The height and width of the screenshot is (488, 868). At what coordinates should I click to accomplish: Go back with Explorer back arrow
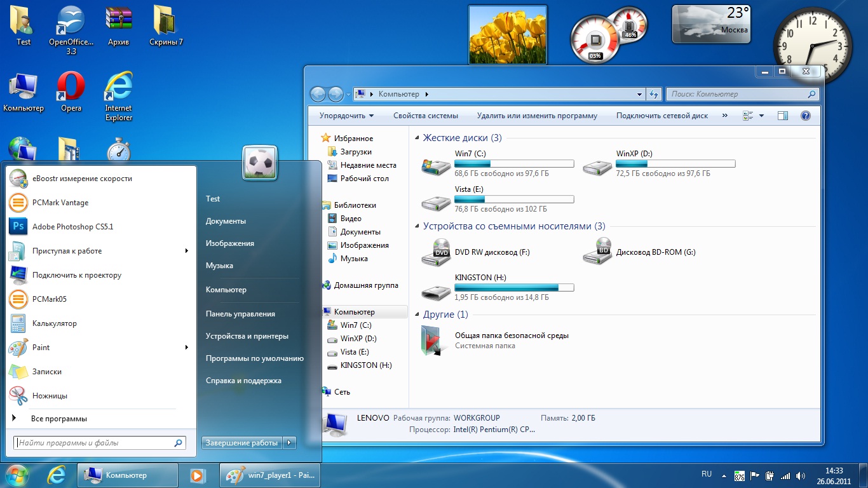tap(318, 94)
